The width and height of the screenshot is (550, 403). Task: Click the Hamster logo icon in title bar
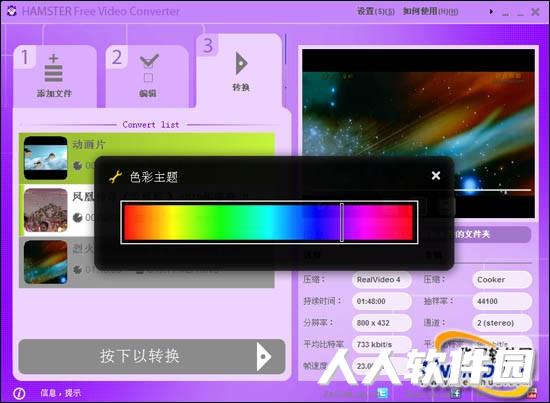point(12,11)
